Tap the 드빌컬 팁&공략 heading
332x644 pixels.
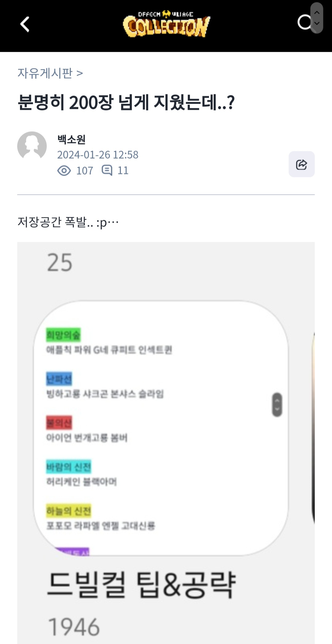(141, 585)
